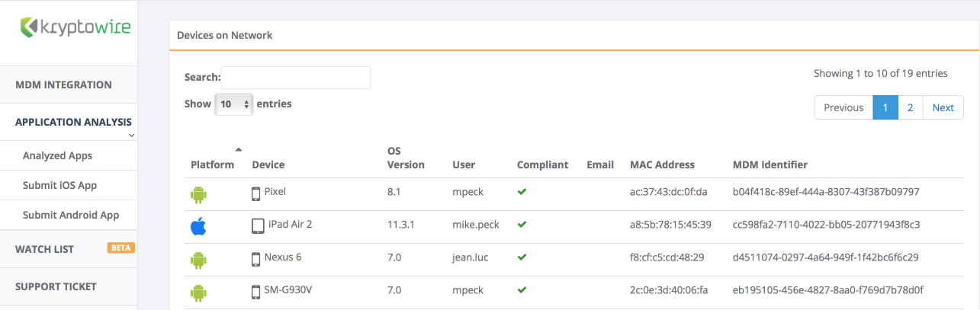Sort the table by MDM Identifier column
This screenshot has width=980, height=310.
[770, 165]
